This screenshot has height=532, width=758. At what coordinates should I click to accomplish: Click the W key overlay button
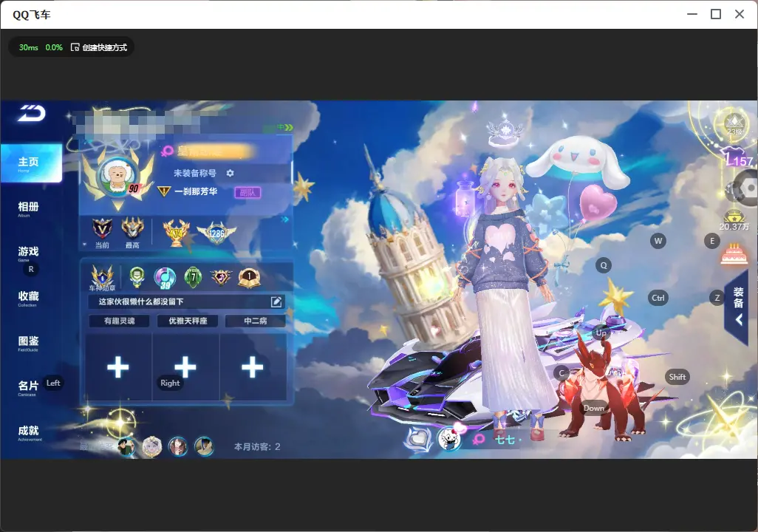click(658, 241)
